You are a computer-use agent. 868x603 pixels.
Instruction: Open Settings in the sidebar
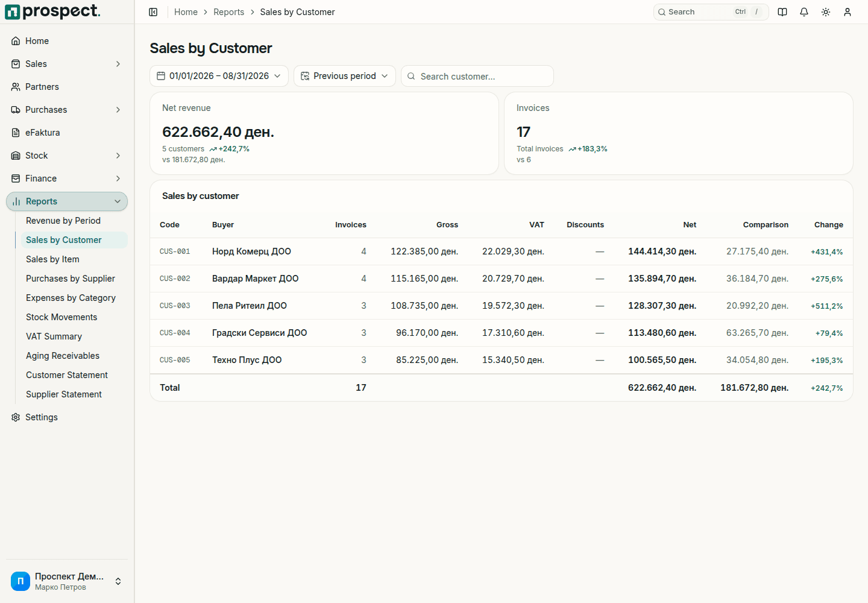pos(67,417)
